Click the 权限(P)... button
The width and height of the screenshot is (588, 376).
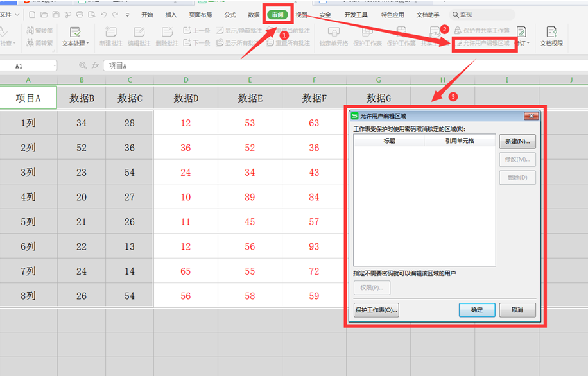pyautogui.click(x=372, y=287)
